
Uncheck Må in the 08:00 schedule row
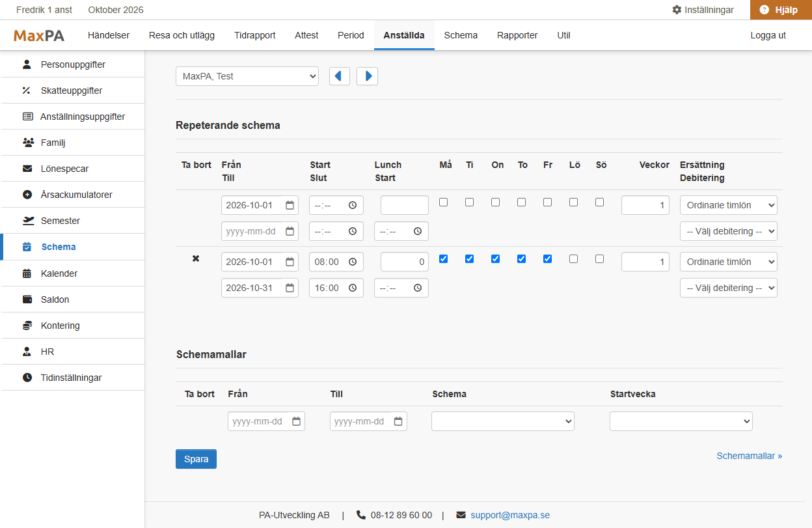[x=444, y=259]
